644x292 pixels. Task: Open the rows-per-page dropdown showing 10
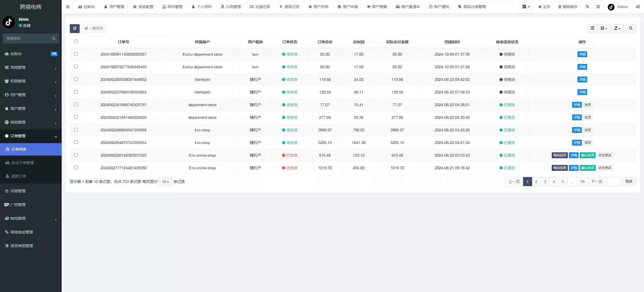coord(165,182)
